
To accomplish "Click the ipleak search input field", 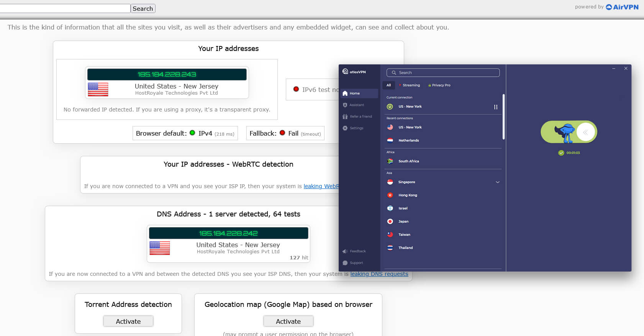I will pyautogui.click(x=64, y=8).
